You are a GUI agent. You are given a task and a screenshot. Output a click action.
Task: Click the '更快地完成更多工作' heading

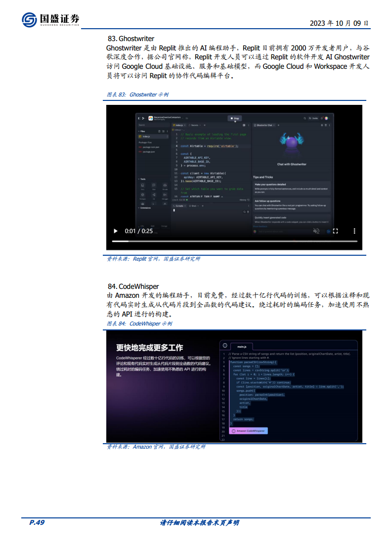[150, 348]
